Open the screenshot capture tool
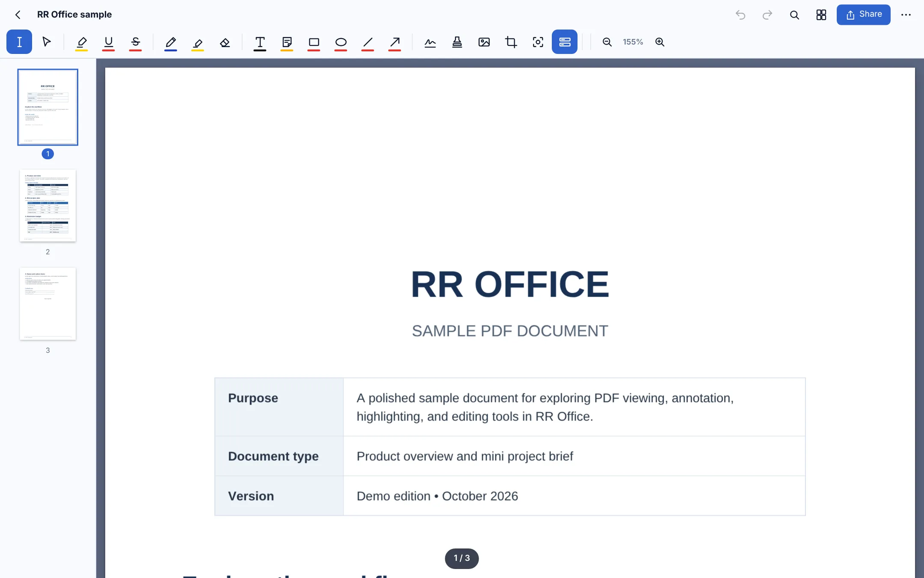This screenshot has height=578, width=924. 538,42
